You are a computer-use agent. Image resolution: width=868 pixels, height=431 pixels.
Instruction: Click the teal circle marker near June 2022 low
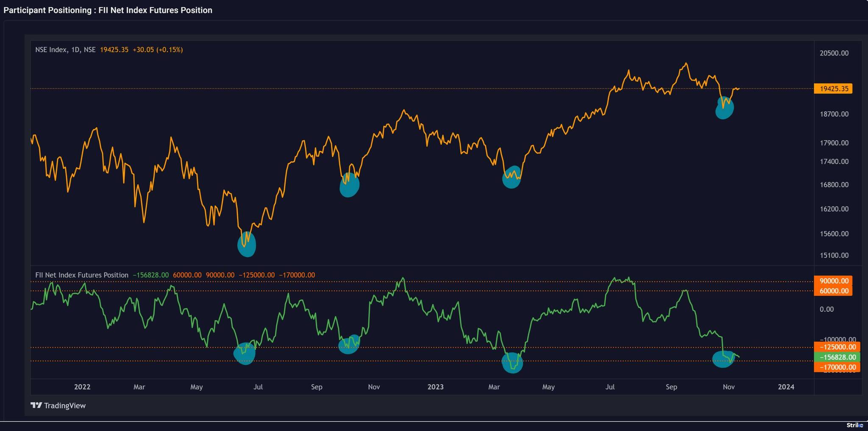click(247, 245)
